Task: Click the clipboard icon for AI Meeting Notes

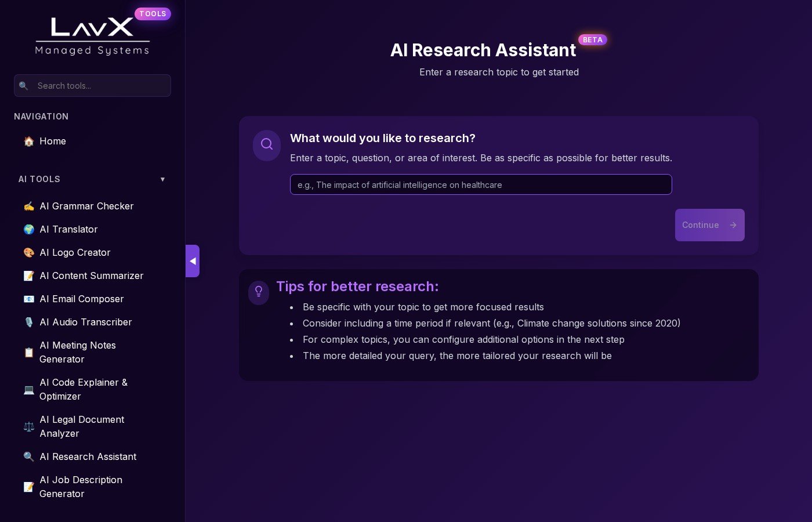Action: click(28, 353)
